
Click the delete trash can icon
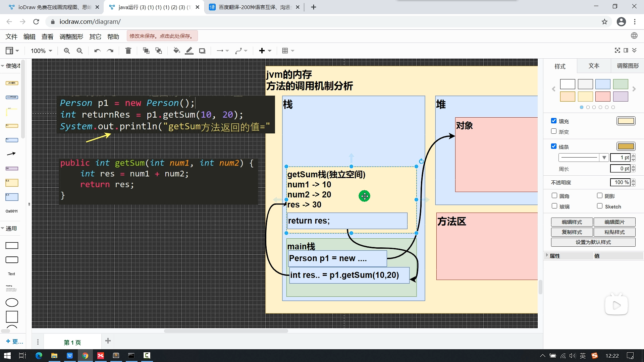pyautogui.click(x=128, y=51)
